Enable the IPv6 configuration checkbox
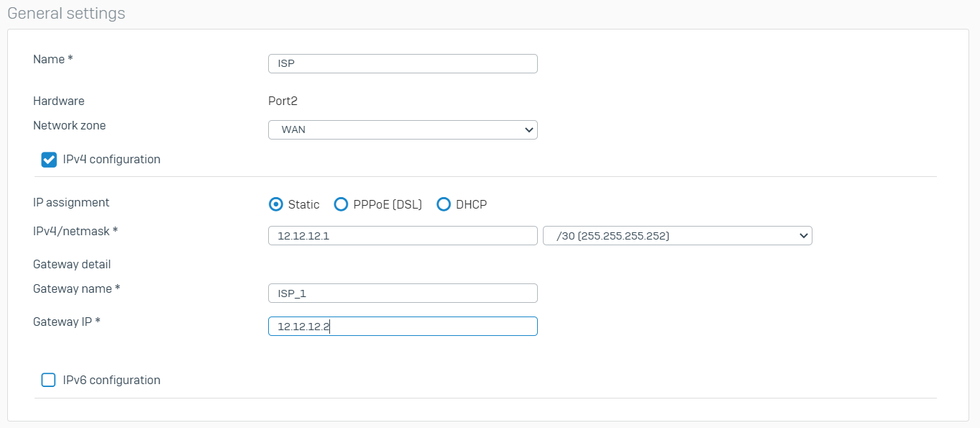 (49, 381)
